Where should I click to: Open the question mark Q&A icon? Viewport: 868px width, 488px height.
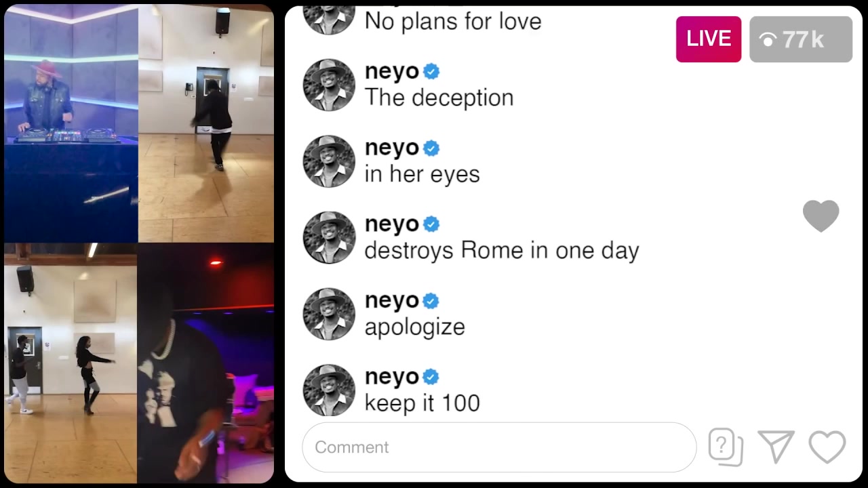[726, 447]
